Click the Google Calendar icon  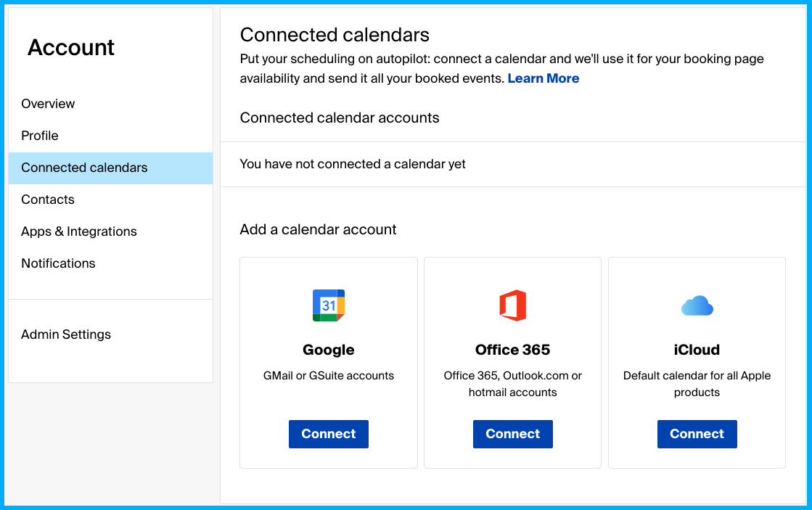(x=329, y=305)
